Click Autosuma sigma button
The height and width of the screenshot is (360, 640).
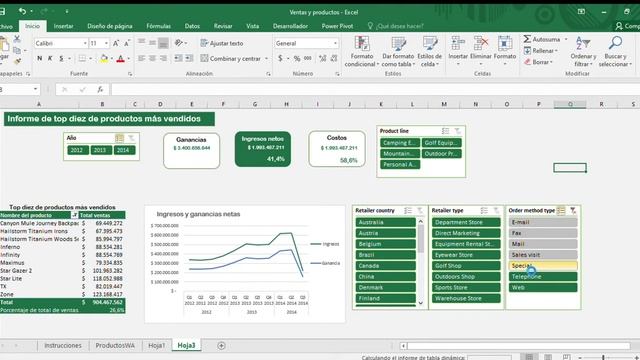542,39
